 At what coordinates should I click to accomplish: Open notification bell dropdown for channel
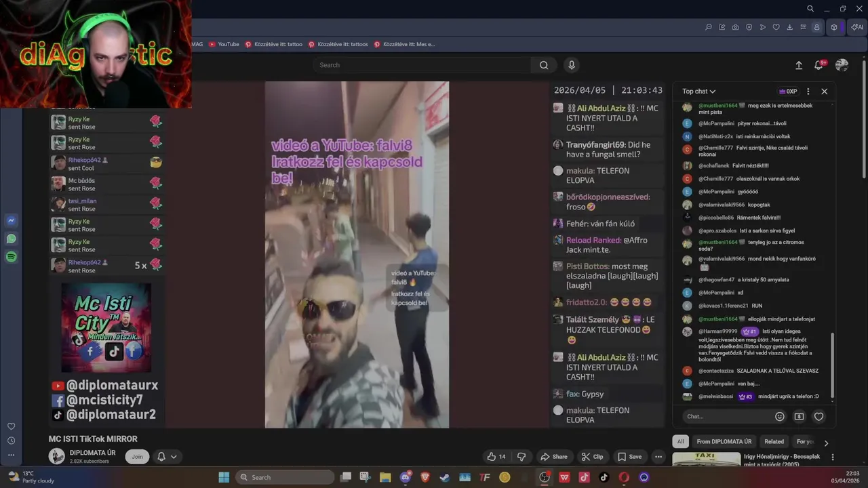pos(167,457)
